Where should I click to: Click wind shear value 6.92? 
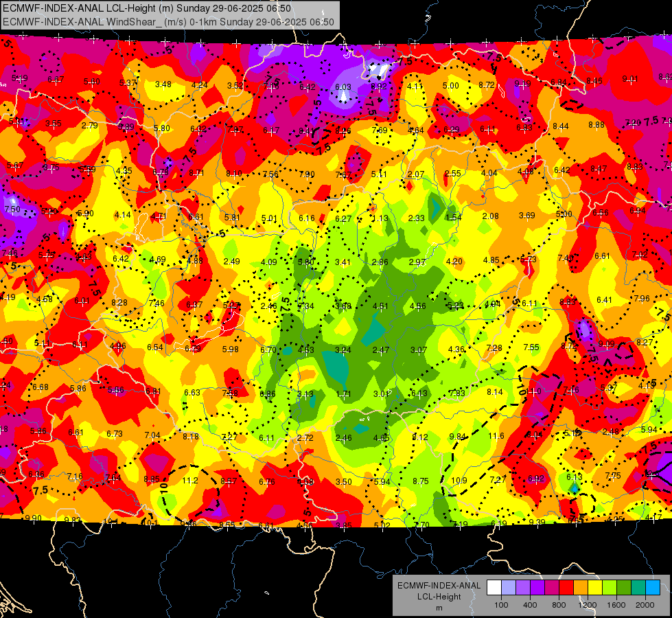coord(535,478)
